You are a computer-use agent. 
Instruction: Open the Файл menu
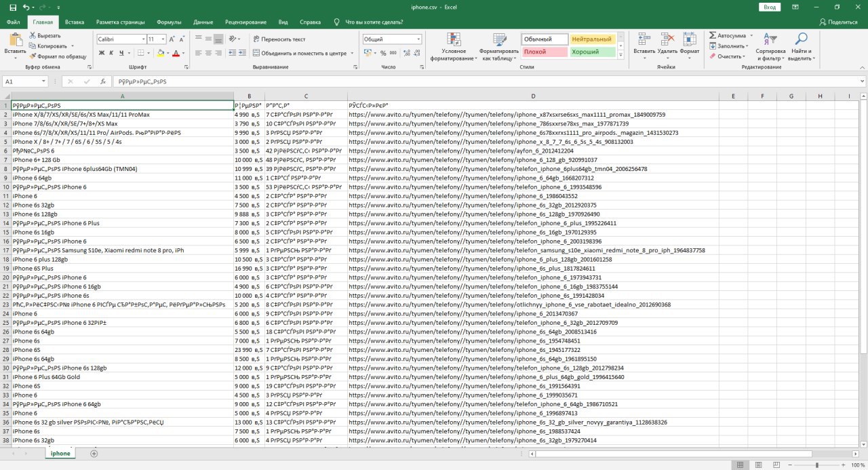click(x=13, y=22)
